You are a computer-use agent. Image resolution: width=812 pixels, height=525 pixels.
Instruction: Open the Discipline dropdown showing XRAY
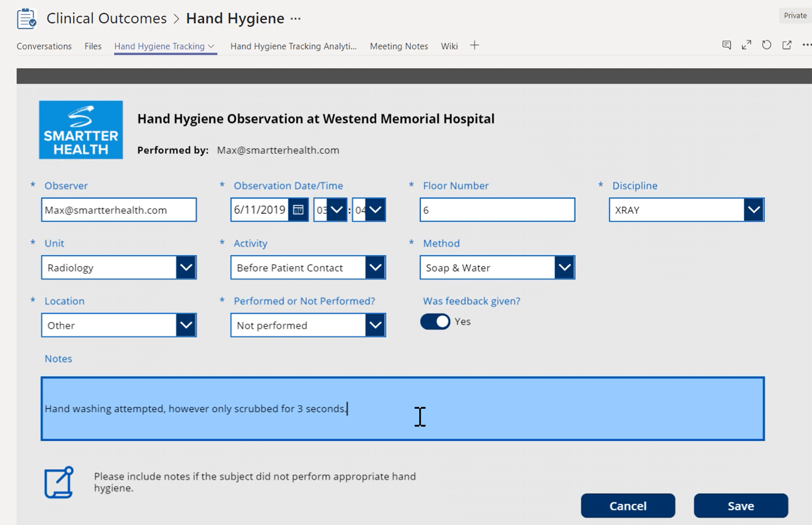753,210
